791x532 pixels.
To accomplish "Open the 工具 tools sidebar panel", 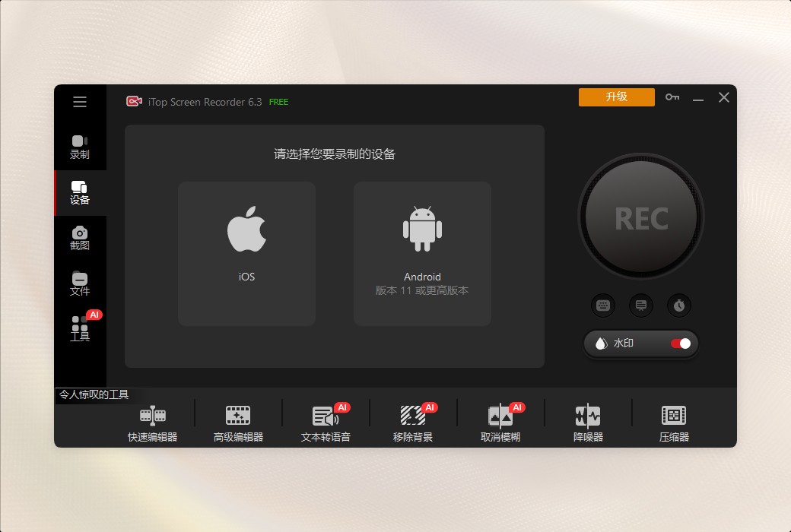I will (80, 328).
